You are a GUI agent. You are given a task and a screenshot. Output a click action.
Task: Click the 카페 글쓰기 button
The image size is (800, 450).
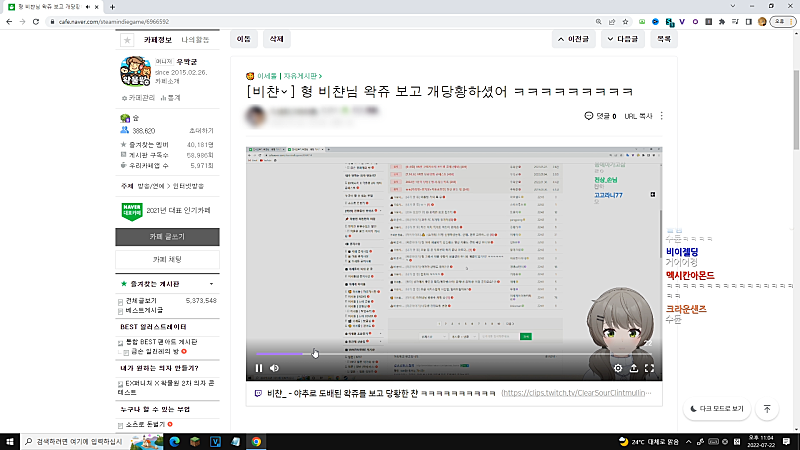167,237
